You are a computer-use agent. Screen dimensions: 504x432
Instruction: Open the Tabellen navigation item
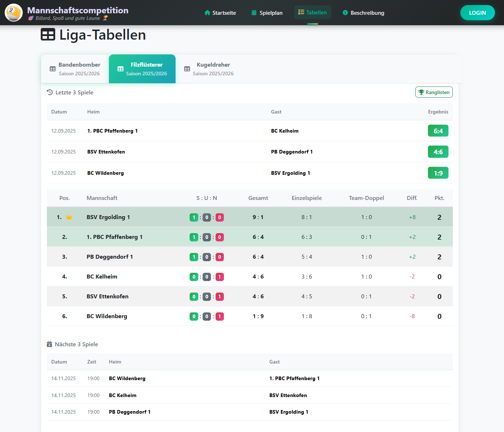[313, 12]
